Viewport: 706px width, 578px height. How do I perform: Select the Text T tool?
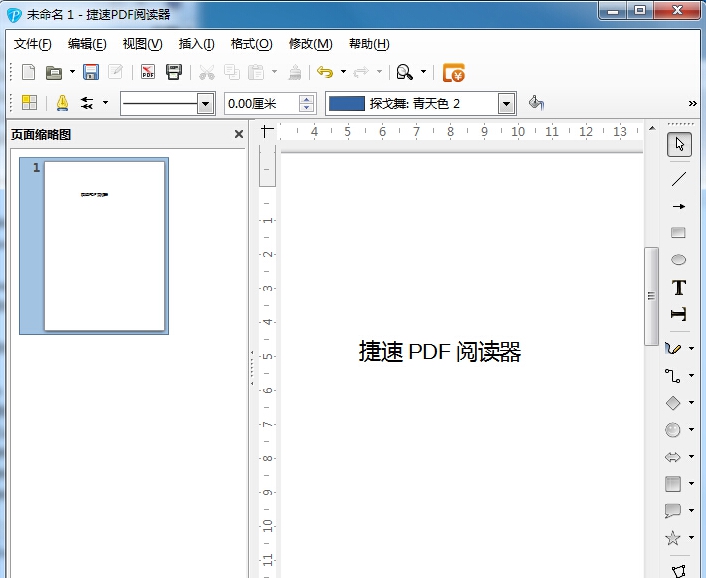pos(679,287)
